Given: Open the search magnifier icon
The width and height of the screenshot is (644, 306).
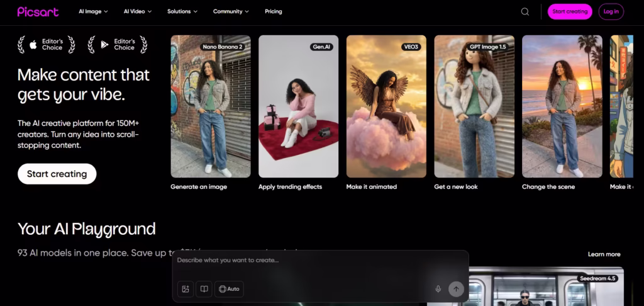Looking at the screenshot, I should (525, 11).
